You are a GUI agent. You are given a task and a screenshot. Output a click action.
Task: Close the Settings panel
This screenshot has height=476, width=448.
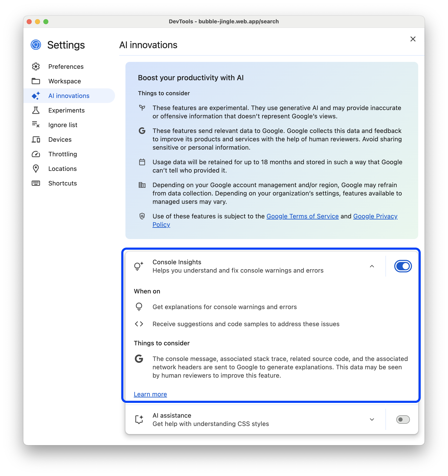click(413, 39)
